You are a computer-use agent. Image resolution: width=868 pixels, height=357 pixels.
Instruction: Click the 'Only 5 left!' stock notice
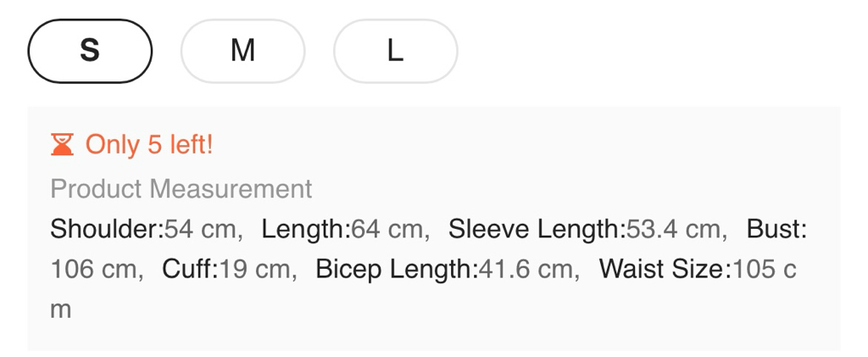(149, 145)
